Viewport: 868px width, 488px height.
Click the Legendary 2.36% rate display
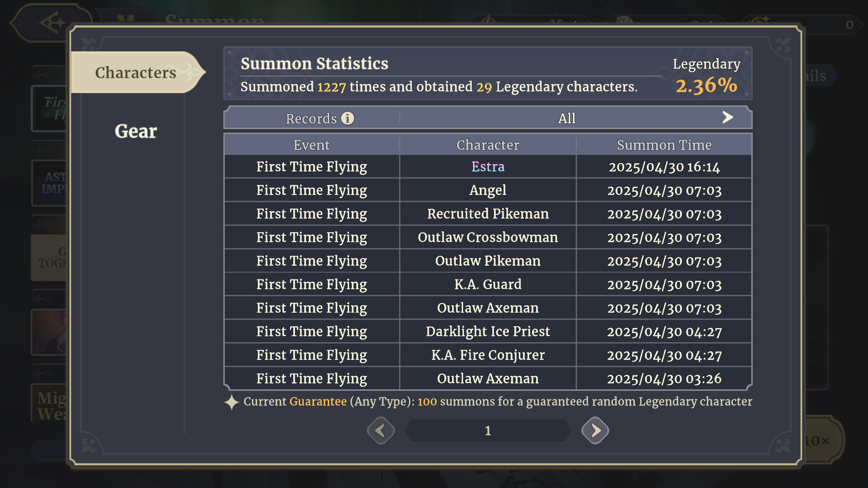[x=706, y=85]
